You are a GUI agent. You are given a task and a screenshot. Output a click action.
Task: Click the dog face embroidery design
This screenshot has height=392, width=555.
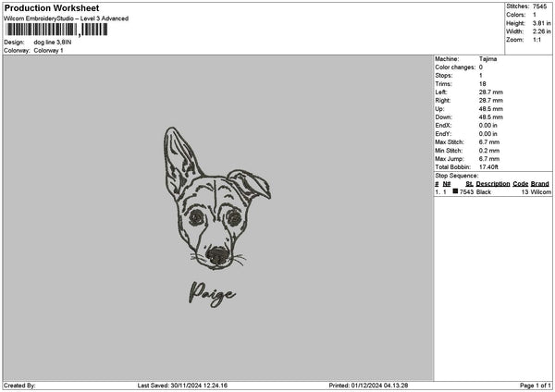pyautogui.click(x=217, y=199)
